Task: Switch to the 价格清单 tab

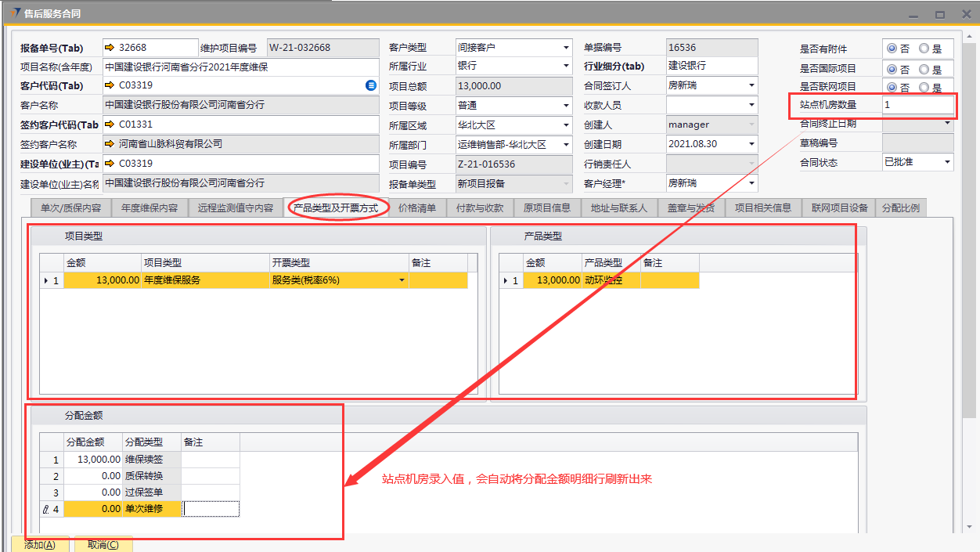Action: pos(416,208)
